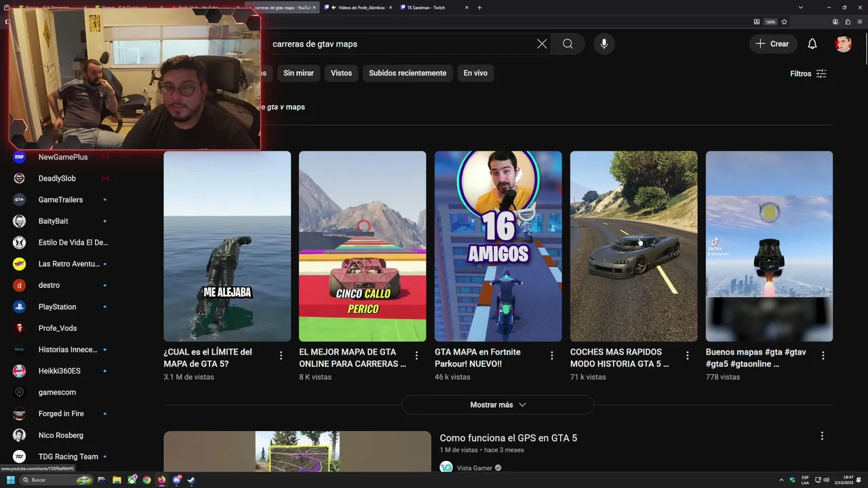The height and width of the screenshot is (488, 868).
Task: Open the volume control in system tray
Action: 826,480
